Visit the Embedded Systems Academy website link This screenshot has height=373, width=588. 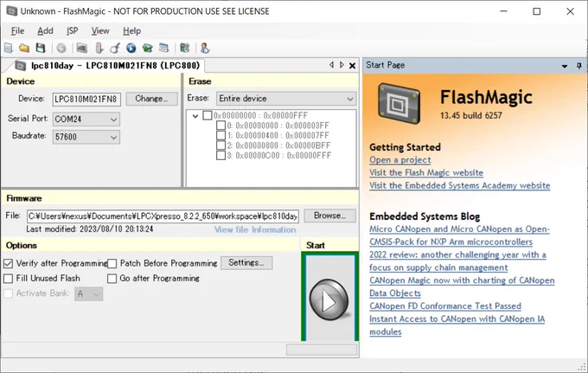pos(460,185)
